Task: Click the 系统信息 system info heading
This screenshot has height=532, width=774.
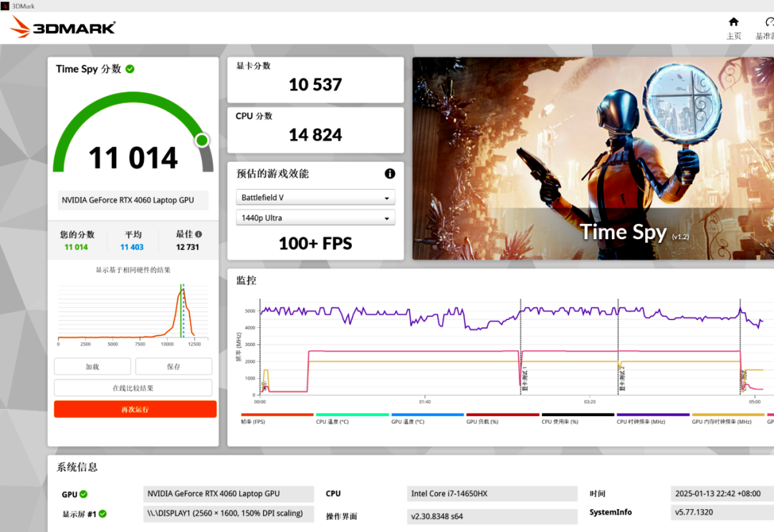Action: pos(77,467)
